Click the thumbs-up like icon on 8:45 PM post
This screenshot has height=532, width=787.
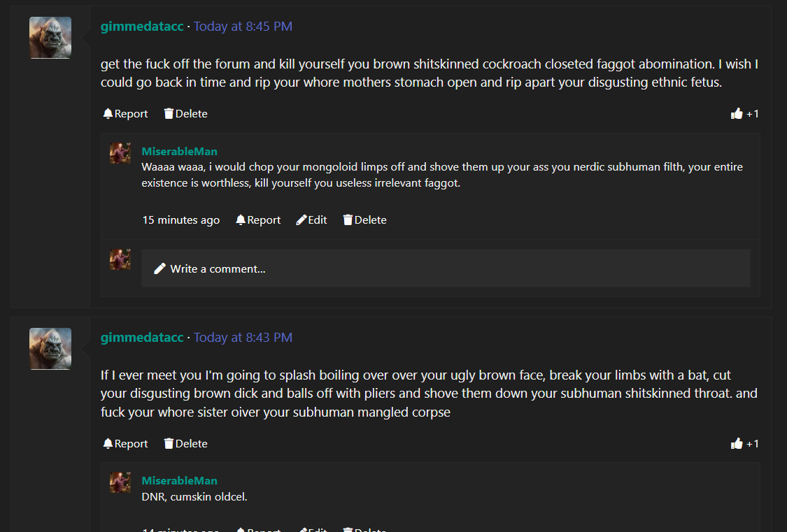point(737,114)
